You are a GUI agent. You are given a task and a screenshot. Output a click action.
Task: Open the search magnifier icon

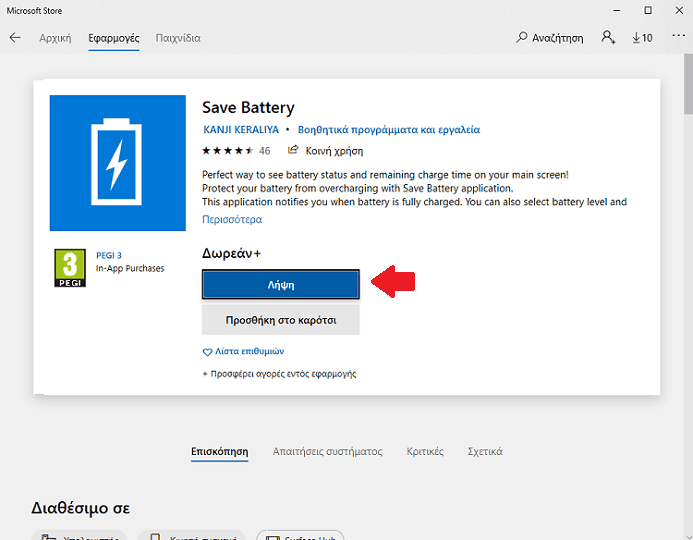click(522, 37)
